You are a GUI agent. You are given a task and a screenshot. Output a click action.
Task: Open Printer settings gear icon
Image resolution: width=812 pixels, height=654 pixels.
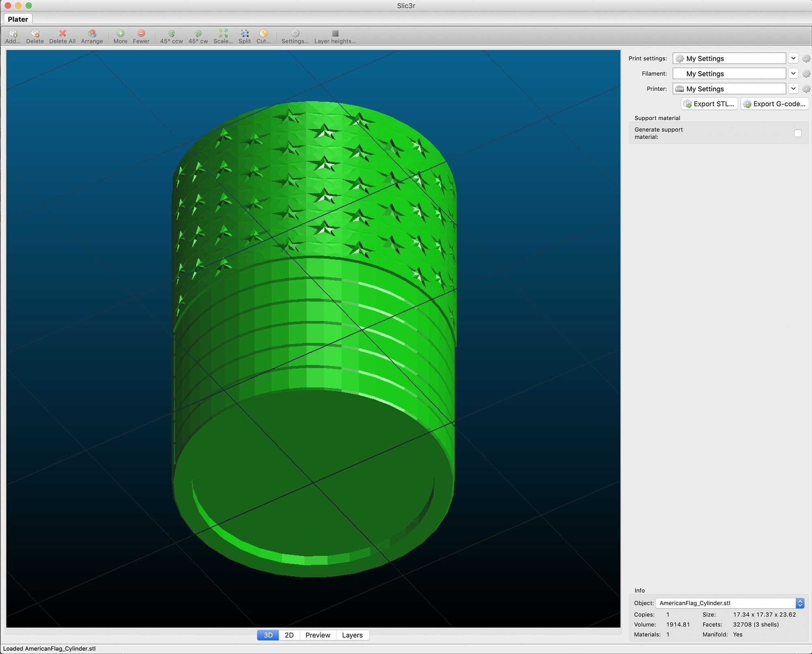[x=806, y=88]
